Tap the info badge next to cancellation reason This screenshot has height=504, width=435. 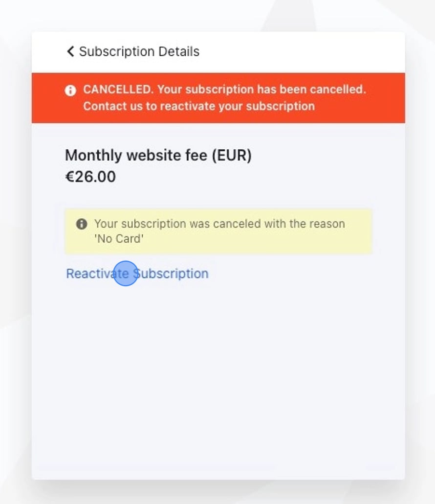click(82, 224)
